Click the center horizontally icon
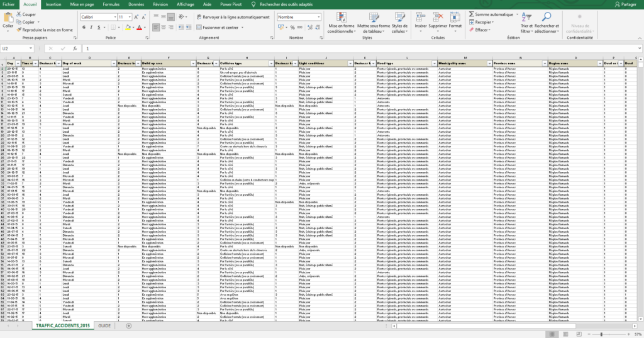This screenshot has width=644, height=338. (163, 28)
